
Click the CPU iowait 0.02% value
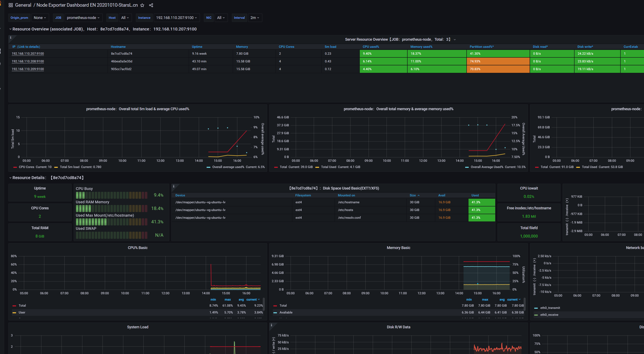point(529,196)
